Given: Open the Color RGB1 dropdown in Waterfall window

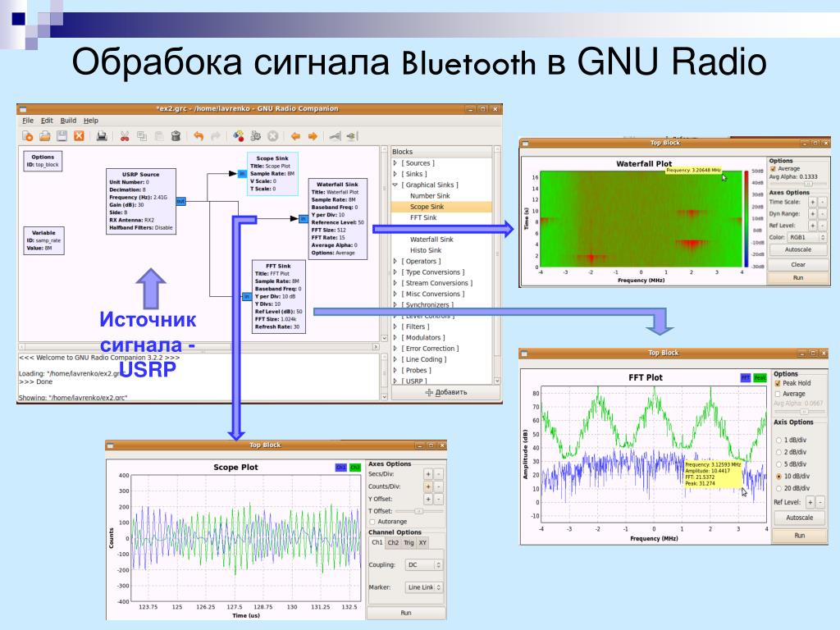Looking at the screenshot, I should [x=807, y=237].
